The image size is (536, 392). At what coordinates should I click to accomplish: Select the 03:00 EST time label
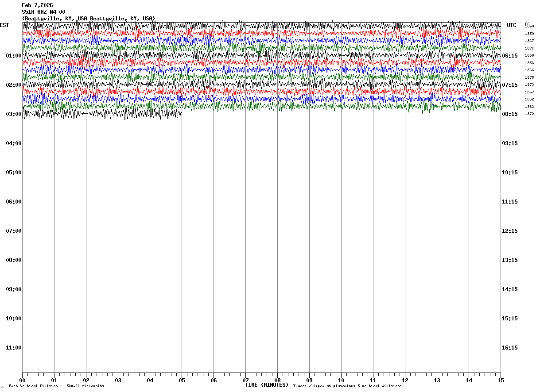tap(14, 114)
